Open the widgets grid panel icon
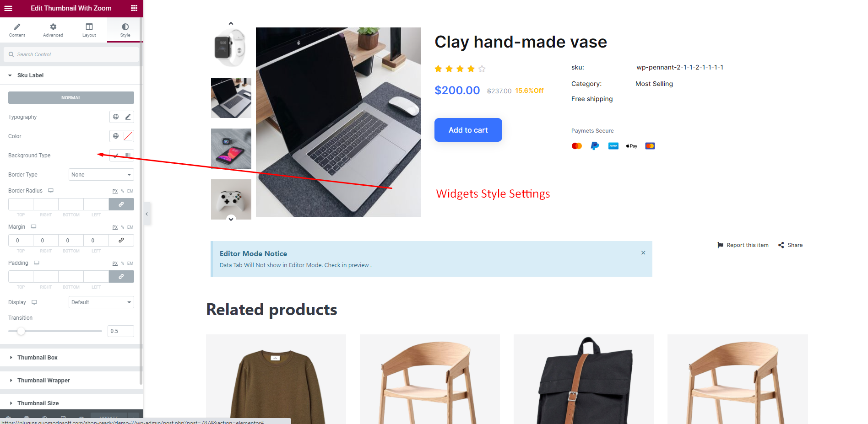868x424 pixels. pos(134,8)
